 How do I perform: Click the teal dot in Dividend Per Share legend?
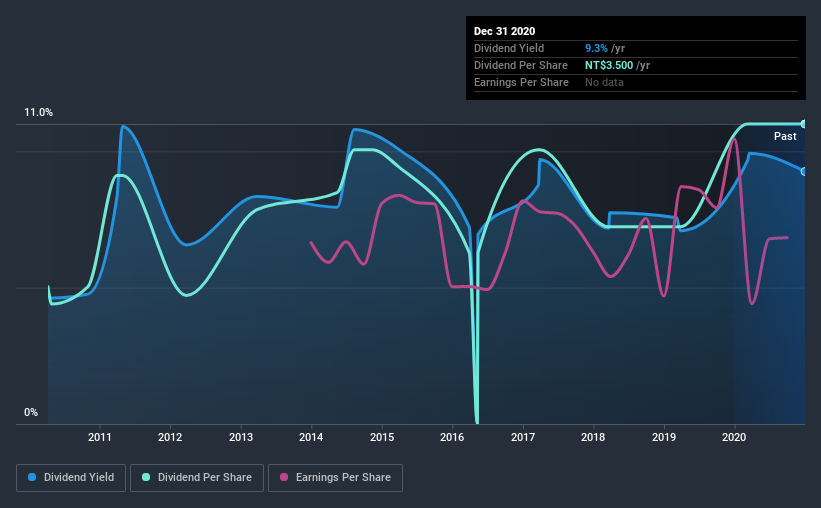pos(146,477)
